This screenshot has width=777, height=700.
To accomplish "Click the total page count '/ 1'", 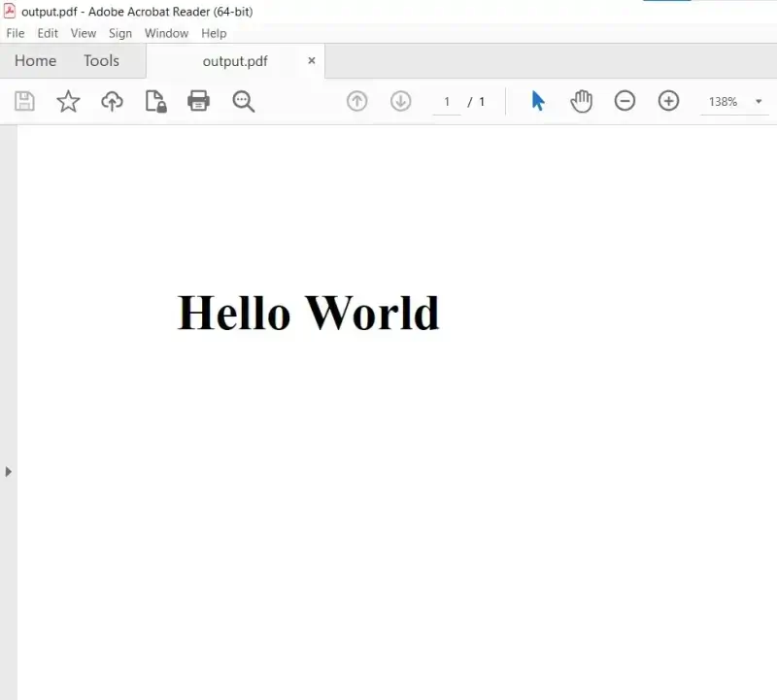I will [476, 102].
